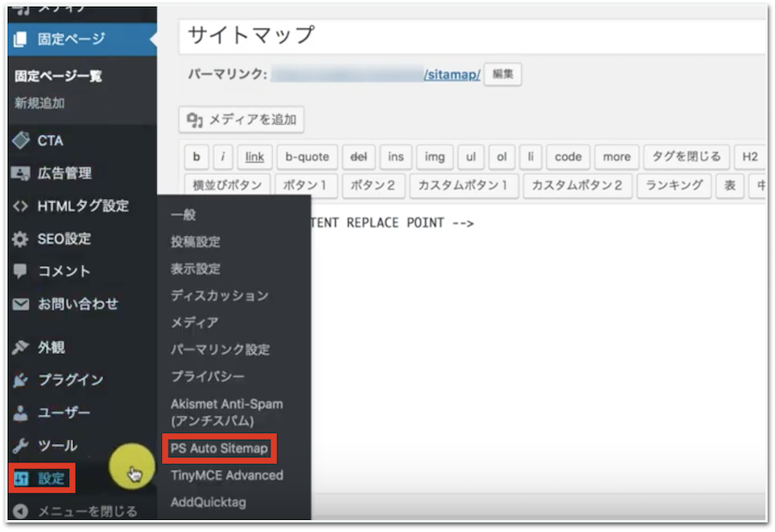Select パーマリンク設定 from settings submenu
775x532 pixels.
[x=220, y=350]
